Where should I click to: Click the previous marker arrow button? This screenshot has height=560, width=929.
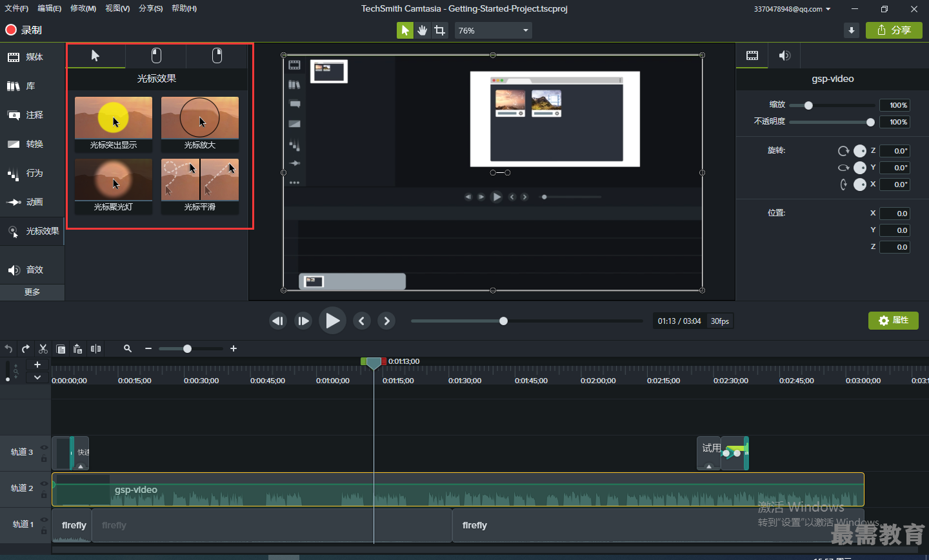coord(362,321)
